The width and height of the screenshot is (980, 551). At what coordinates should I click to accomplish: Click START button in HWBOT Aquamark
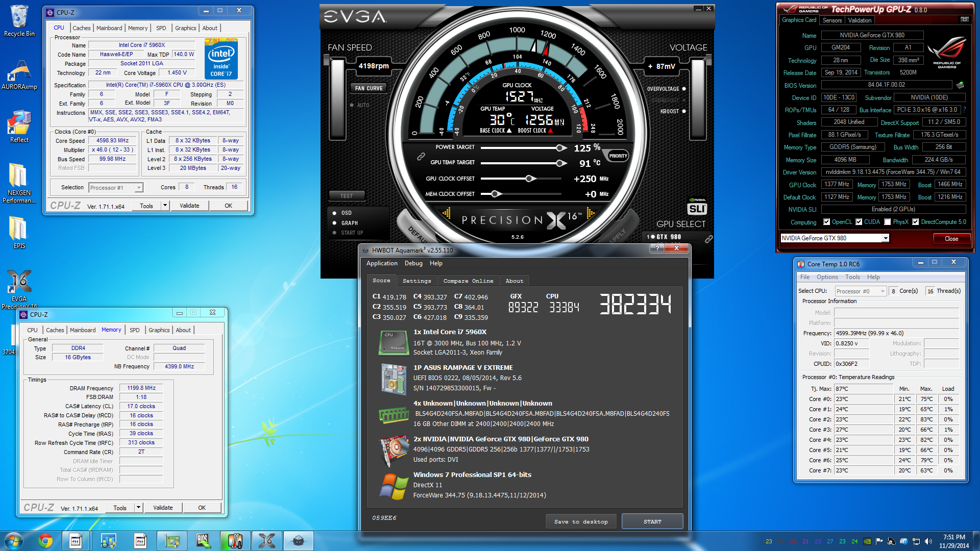[x=652, y=521]
